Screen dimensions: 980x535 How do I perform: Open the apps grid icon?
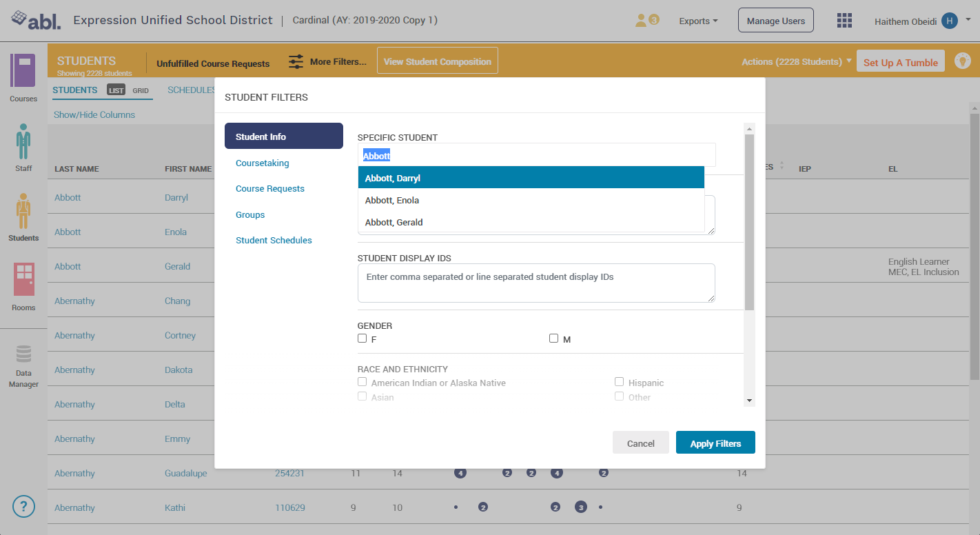click(x=844, y=21)
